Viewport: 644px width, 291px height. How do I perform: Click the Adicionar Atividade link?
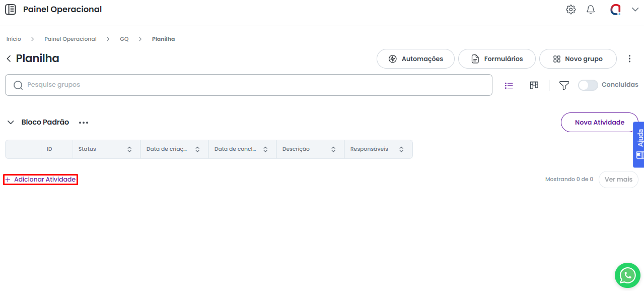coord(41,180)
